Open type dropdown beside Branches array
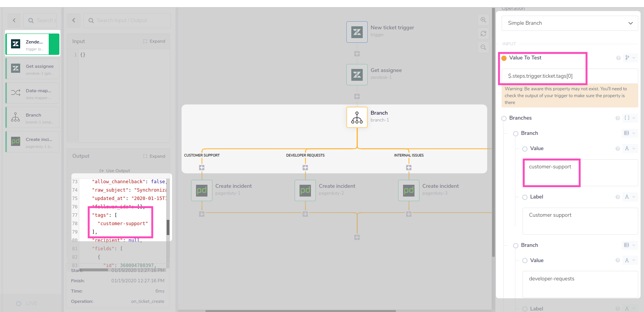Screen dimensions: 644x312 point(630,118)
